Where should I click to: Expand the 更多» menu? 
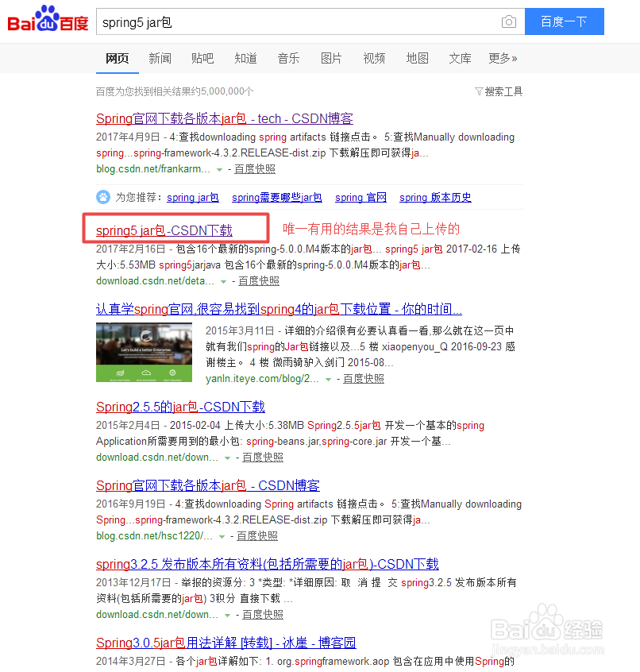503,58
